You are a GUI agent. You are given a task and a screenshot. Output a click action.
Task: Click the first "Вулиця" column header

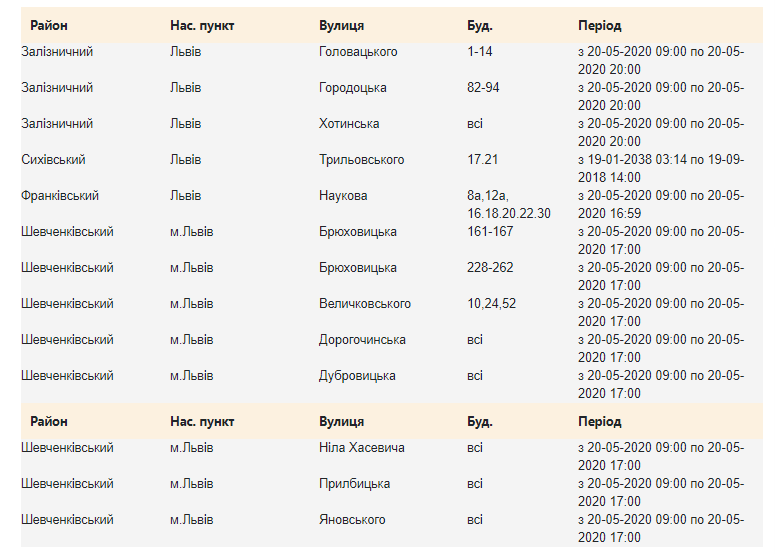pyautogui.click(x=341, y=25)
